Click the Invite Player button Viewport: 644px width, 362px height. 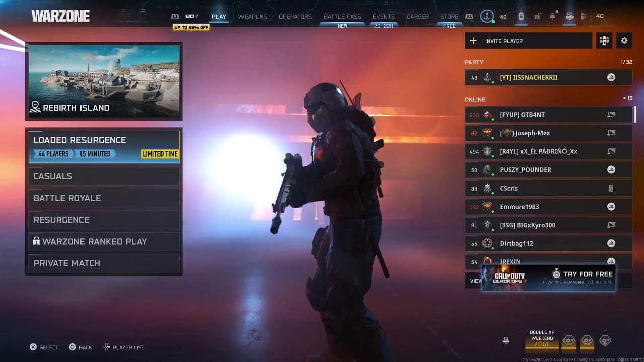528,41
